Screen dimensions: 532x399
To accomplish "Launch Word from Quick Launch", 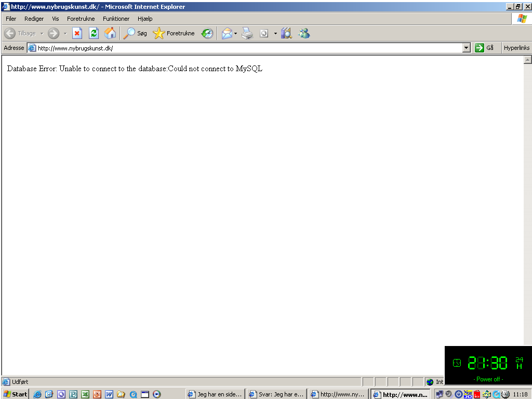I will pos(109,394).
